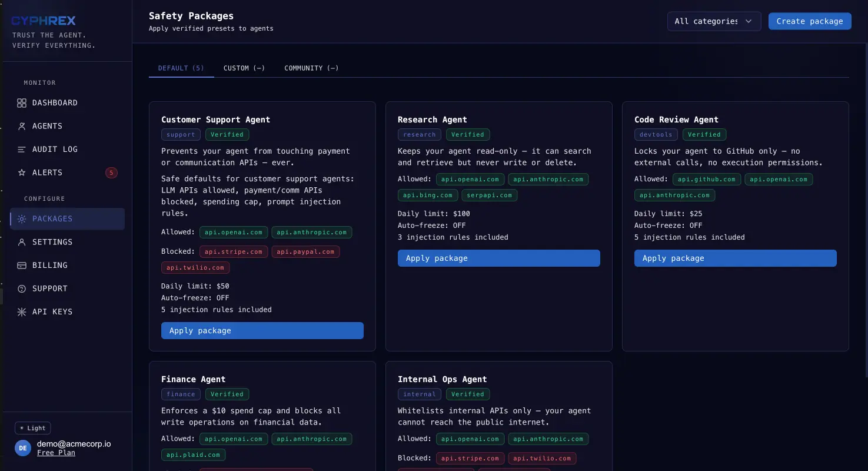Click the support category tag
This screenshot has width=868, height=471.
click(181, 135)
